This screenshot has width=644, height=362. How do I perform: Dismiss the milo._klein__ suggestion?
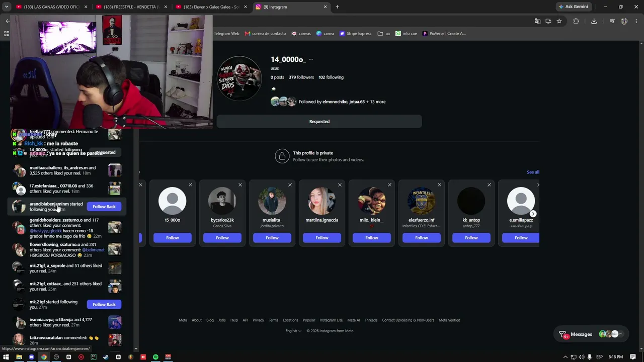389,185
